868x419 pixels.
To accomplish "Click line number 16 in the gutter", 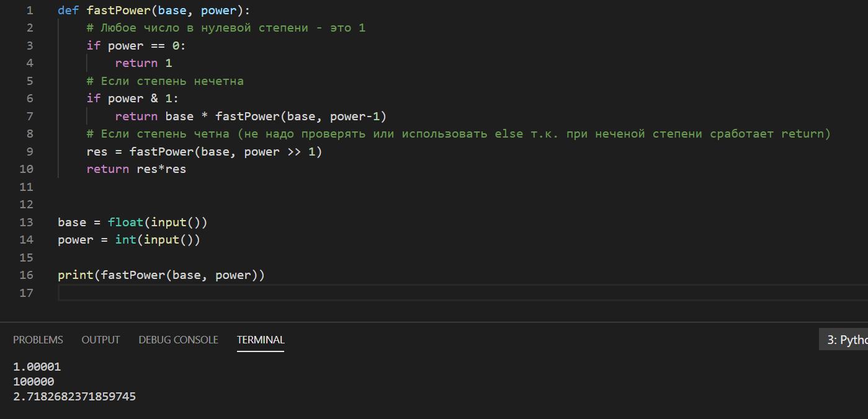I will pos(27,275).
